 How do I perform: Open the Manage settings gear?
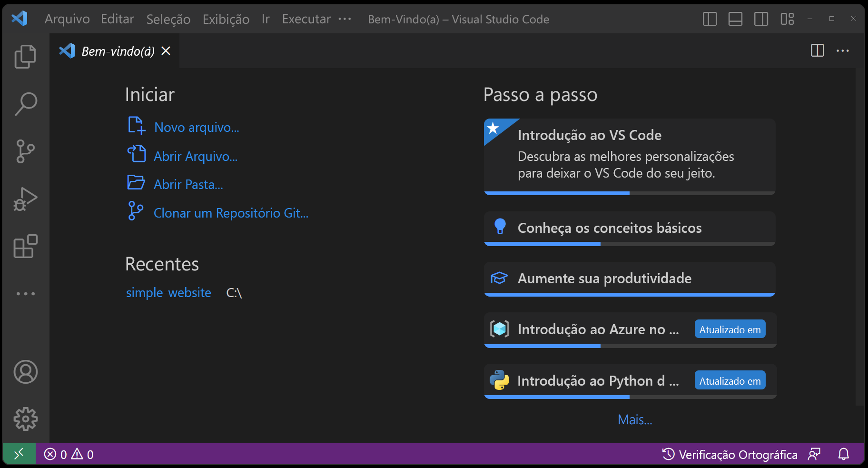(25, 419)
